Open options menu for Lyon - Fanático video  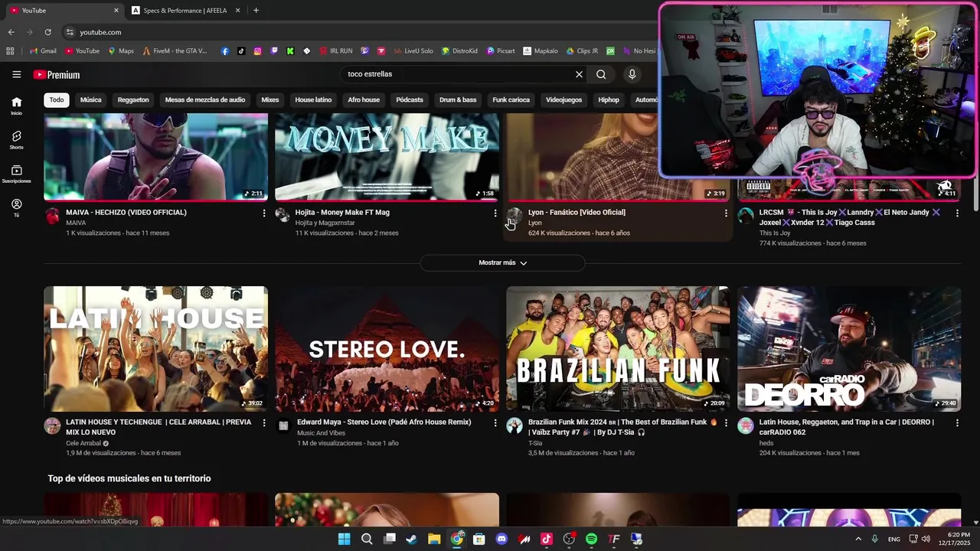pos(726,213)
